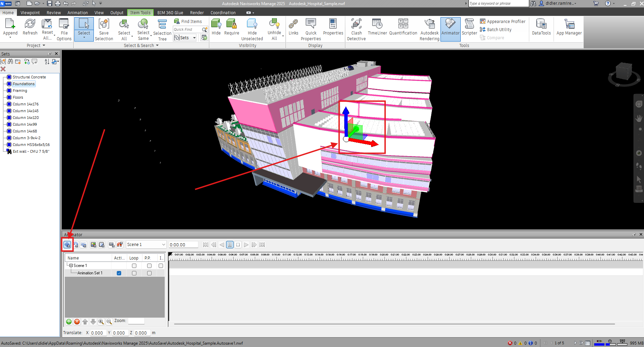Click green Add scene button in Animator
The width and height of the screenshot is (644, 347).
tap(69, 322)
